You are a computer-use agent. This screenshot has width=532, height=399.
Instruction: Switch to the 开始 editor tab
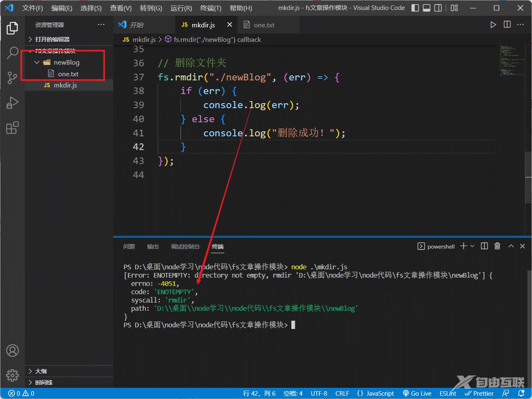tap(144, 25)
